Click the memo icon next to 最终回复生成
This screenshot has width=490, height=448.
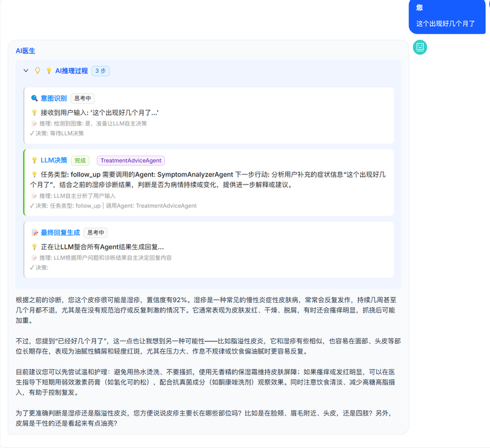[x=35, y=233]
